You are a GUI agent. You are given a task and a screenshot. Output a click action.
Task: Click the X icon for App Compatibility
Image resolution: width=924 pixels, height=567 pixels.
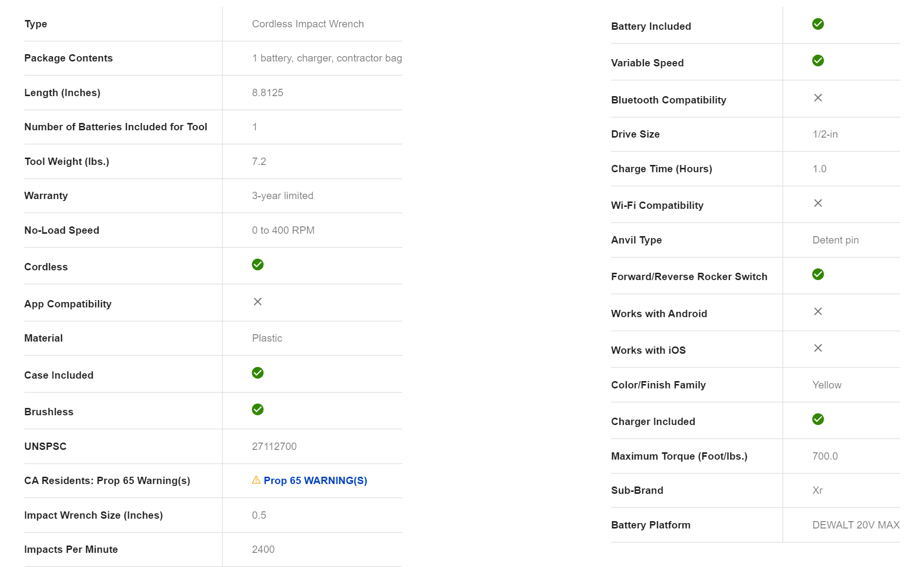click(x=258, y=302)
